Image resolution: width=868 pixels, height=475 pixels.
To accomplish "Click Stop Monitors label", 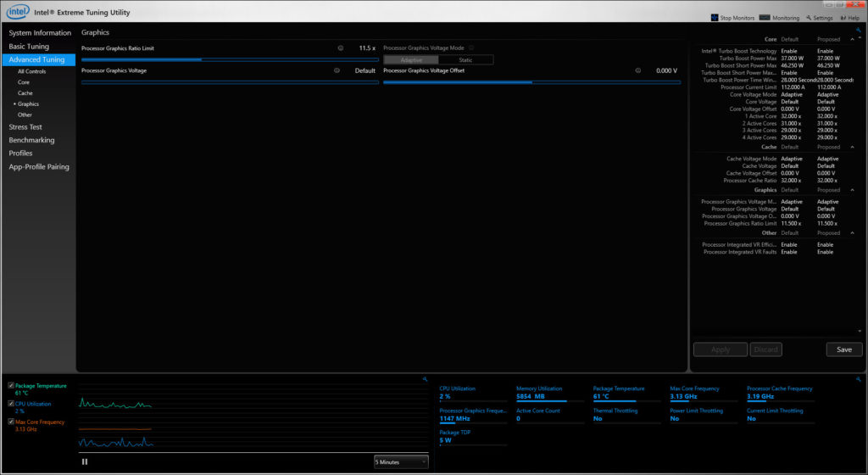I will point(737,18).
